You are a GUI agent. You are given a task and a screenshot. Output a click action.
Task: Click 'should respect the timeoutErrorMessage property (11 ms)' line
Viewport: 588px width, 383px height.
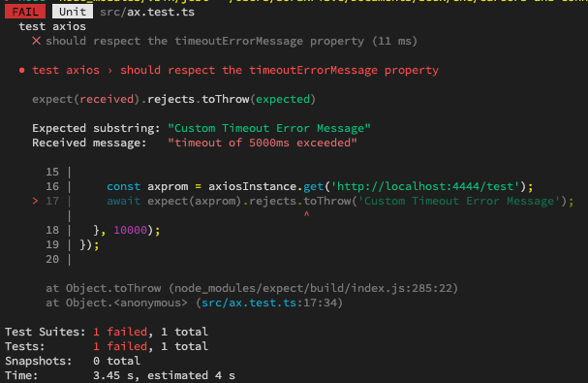pos(232,41)
